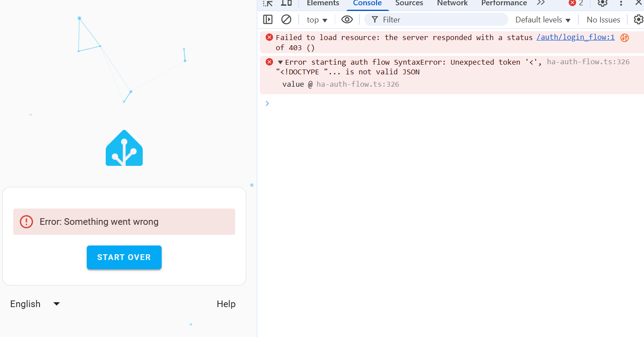644x337 pixels.
Task: Expand the SyntaxError error details
Action: (281, 62)
